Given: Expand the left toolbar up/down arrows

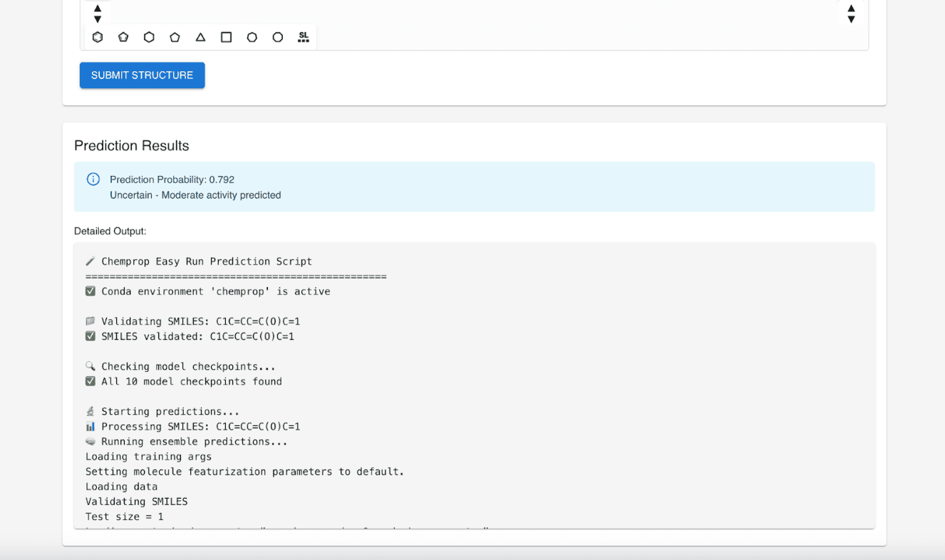Looking at the screenshot, I should [98, 14].
